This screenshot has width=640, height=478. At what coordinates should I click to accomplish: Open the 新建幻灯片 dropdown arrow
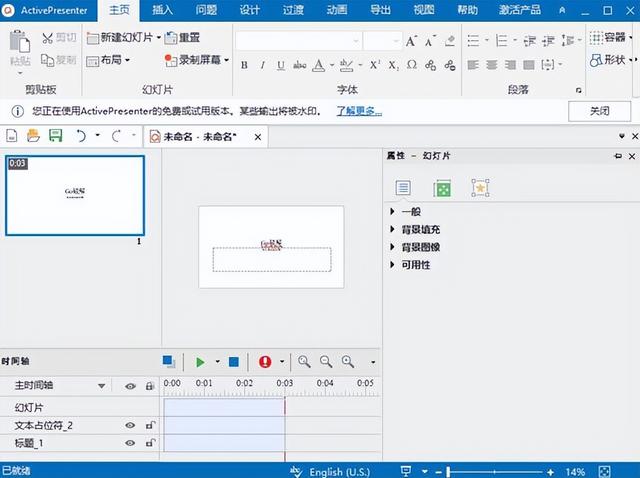point(158,38)
